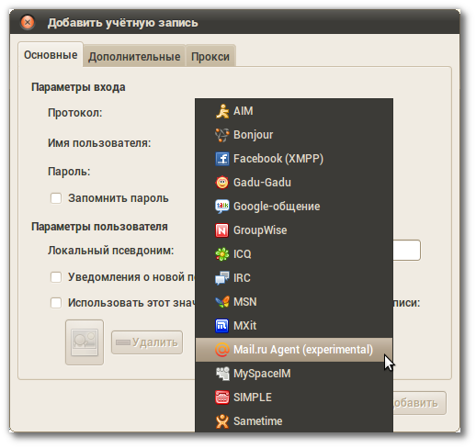Select GroupWise protocol entry
The width and height of the screenshot is (476, 448).
click(x=294, y=230)
